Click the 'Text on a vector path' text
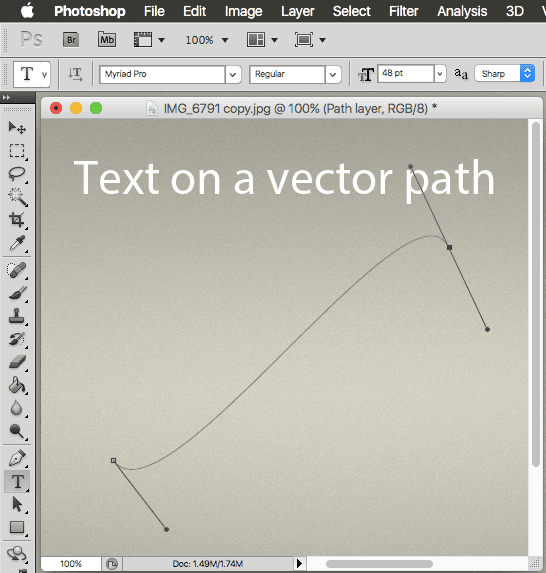Screen dimensions: 546x573 (284, 180)
